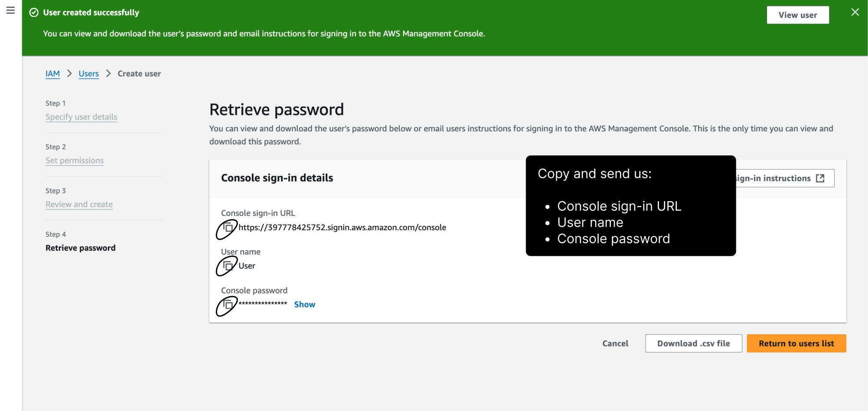Dismiss the success banner with X
The image size is (868, 411).
(855, 12)
